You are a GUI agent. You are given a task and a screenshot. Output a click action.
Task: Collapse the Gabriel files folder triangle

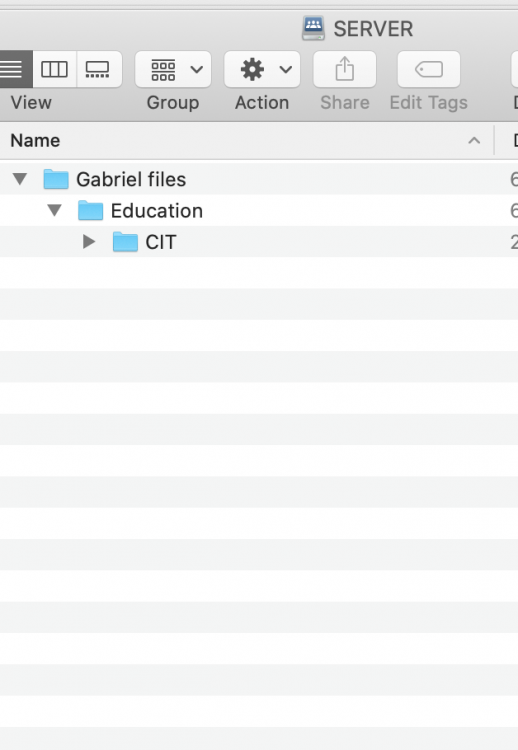click(20, 179)
